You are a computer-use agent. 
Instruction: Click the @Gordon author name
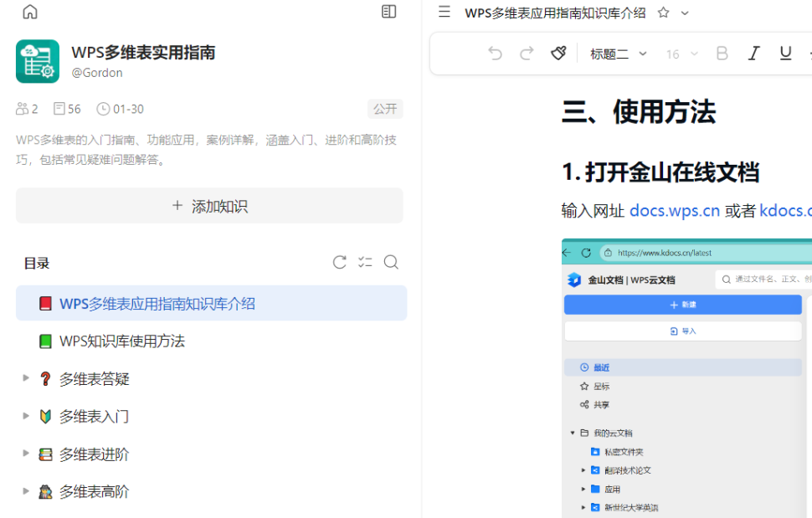click(97, 73)
